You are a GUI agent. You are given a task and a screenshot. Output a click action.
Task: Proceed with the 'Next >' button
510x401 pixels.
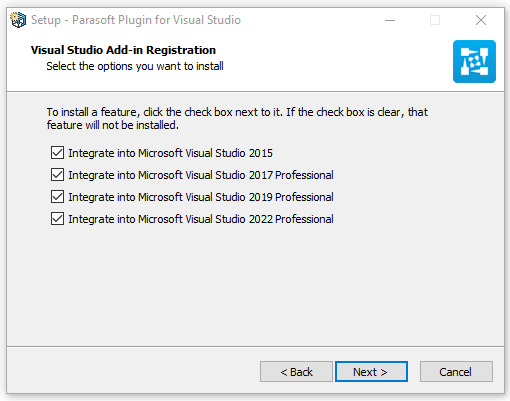coord(371,372)
